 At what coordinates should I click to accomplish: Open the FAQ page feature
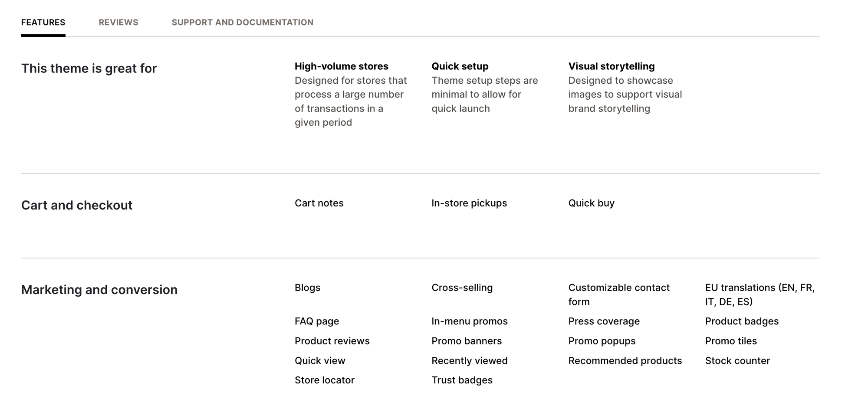pos(317,321)
